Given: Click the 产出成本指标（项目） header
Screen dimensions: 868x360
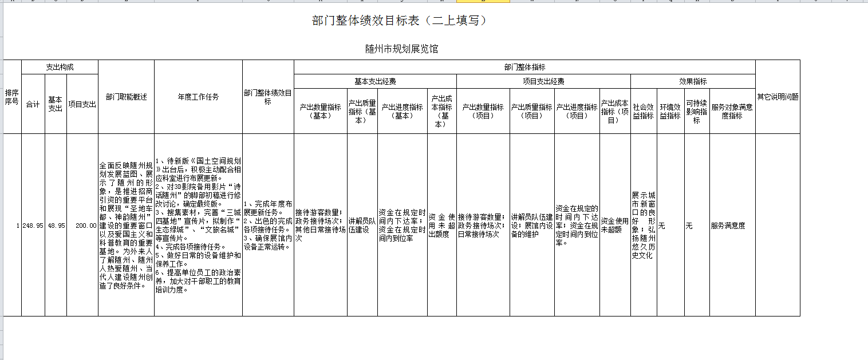Looking at the screenshot, I should pyautogui.click(x=615, y=111).
